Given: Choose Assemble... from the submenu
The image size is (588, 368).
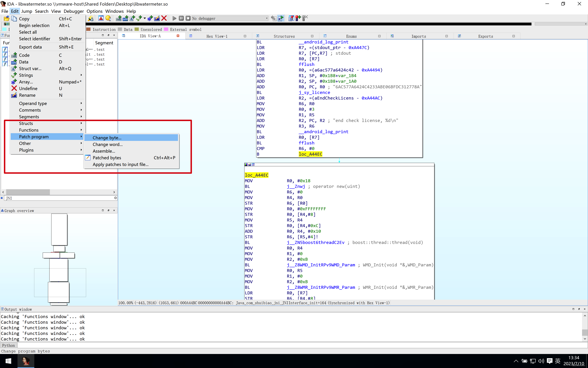Looking at the screenshot, I should [x=131, y=151].
